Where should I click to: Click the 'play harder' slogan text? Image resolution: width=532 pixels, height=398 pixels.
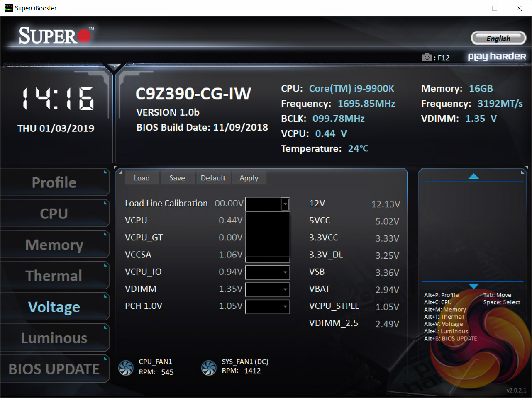point(497,56)
